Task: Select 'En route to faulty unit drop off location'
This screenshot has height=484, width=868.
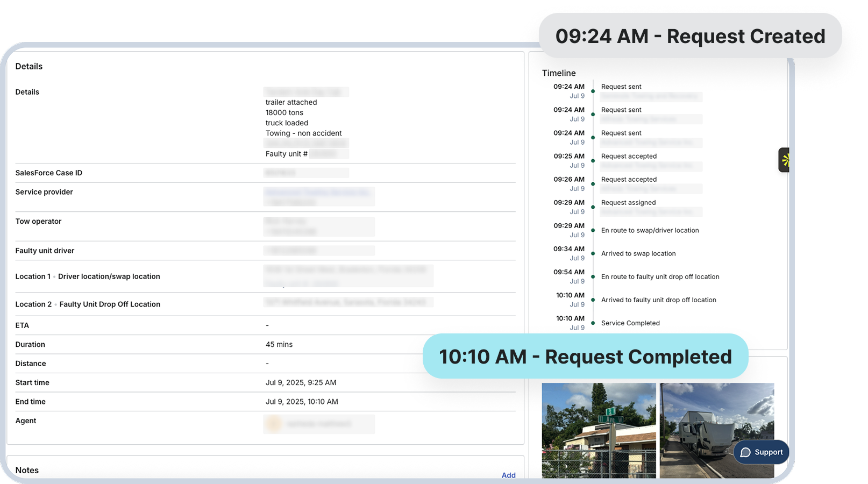Action: coord(660,277)
